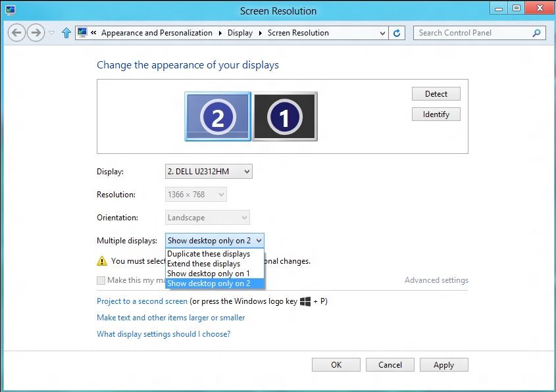Screen dimensions: 556x392
Task: Expand arrow after Display breadcrumb
Action: (x=261, y=33)
